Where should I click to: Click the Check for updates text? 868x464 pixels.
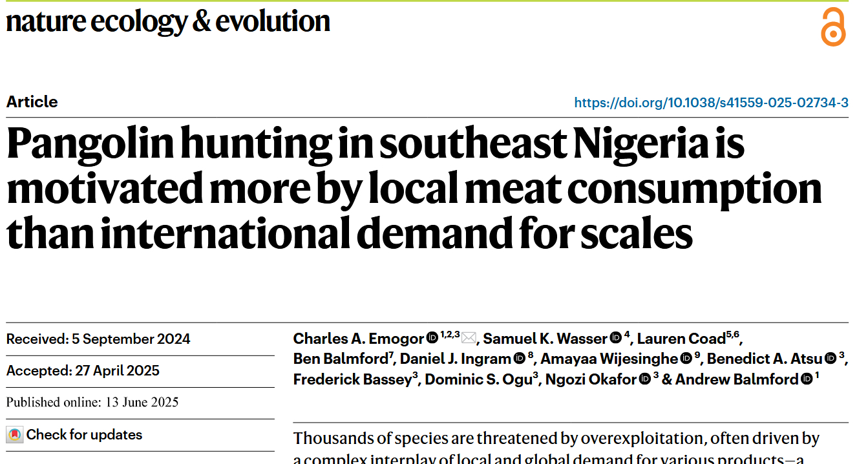84,435
